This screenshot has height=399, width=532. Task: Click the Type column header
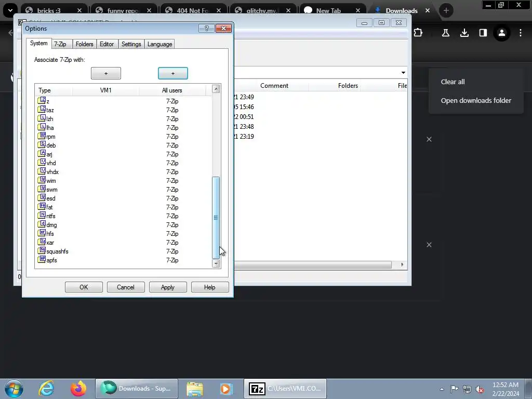(x=54, y=90)
